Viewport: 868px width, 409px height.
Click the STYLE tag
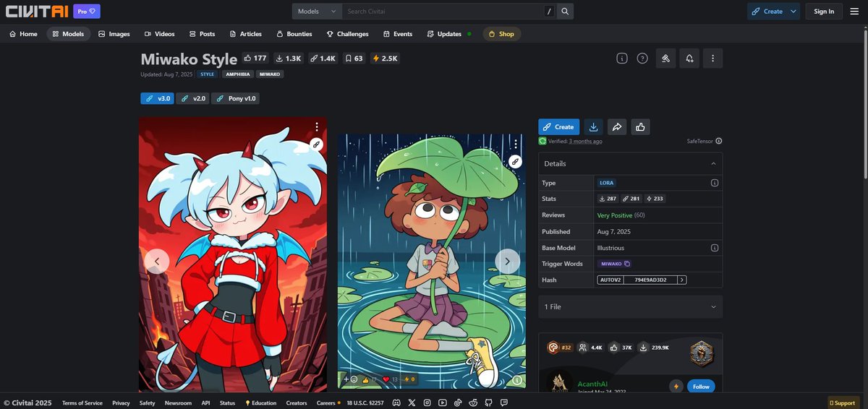tap(208, 74)
